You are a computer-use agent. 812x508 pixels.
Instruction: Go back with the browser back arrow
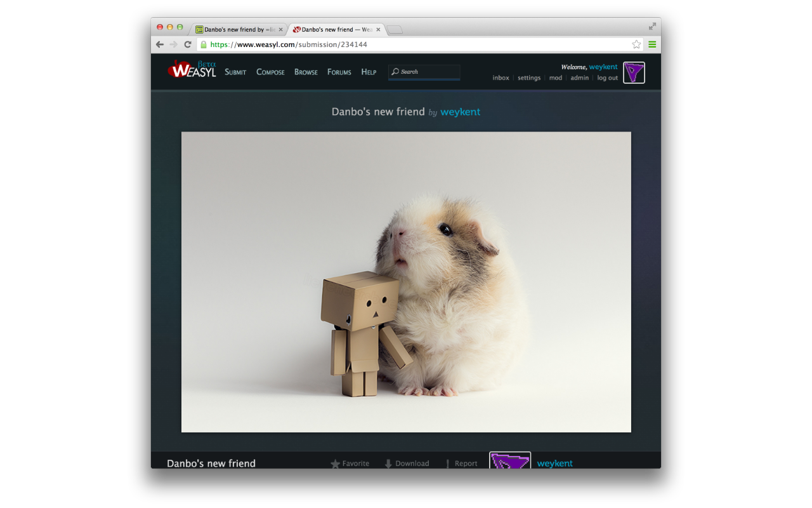click(x=160, y=44)
